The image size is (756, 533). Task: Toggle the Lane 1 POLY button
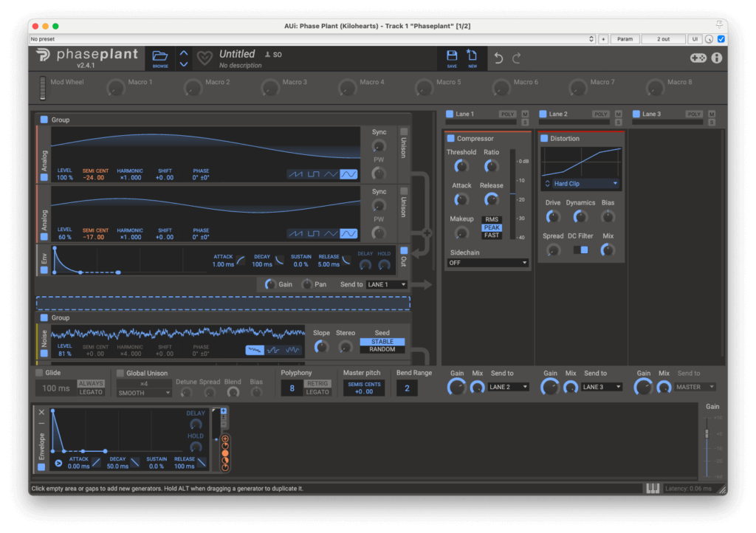[507, 114]
